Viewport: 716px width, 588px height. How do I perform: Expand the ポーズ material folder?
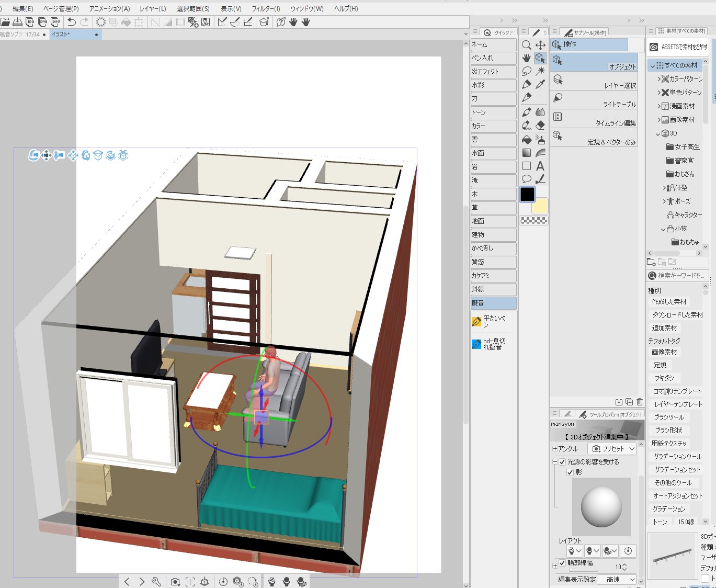pyautogui.click(x=664, y=201)
